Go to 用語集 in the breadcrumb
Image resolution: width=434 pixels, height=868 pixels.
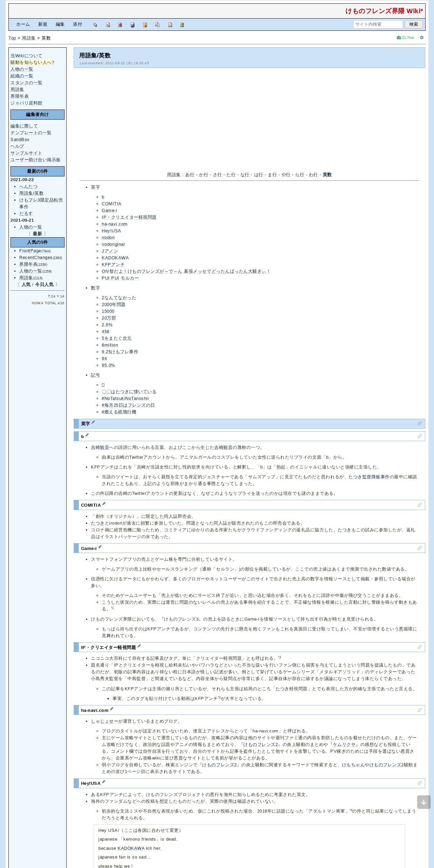tap(29, 38)
